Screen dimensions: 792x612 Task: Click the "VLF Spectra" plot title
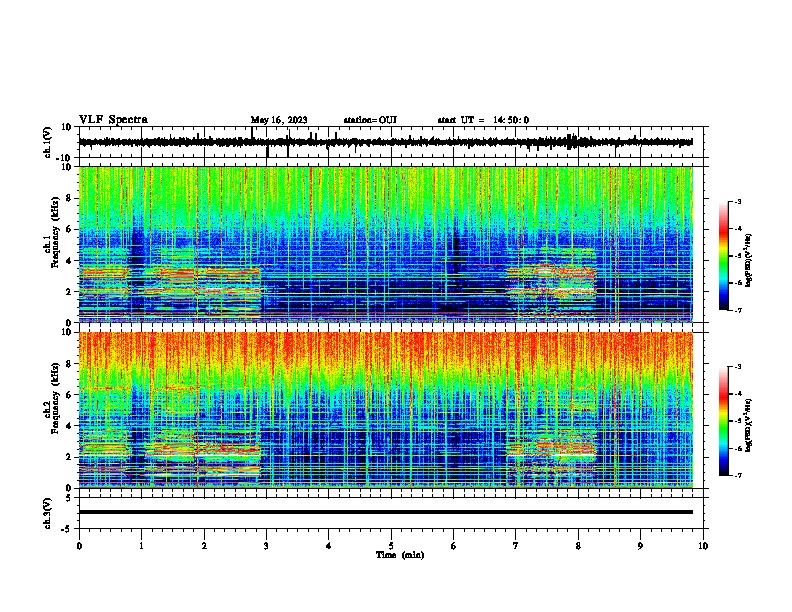[x=113, y=120]
